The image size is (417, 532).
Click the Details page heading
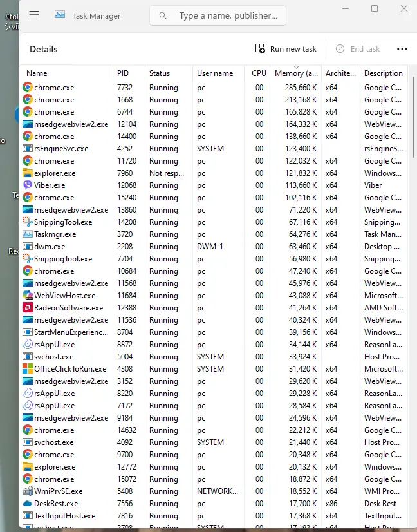[x=43, y=49]
